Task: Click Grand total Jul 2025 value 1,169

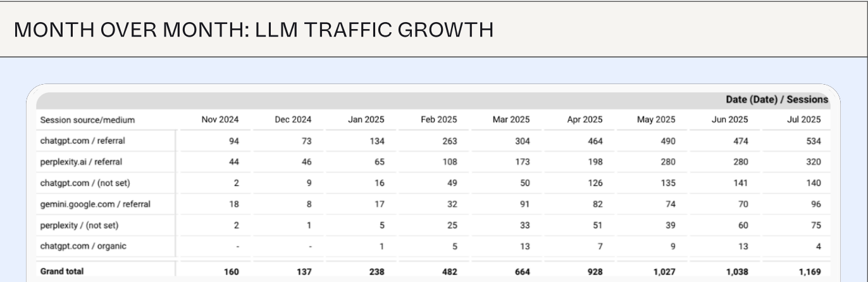Action: coord(810,271)
